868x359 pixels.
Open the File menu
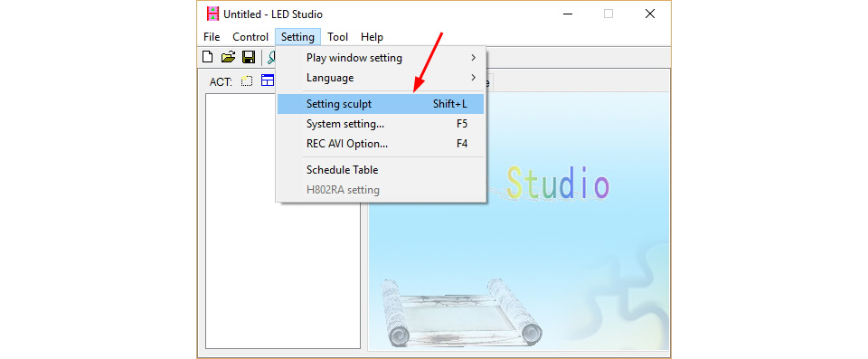(212, 37)
